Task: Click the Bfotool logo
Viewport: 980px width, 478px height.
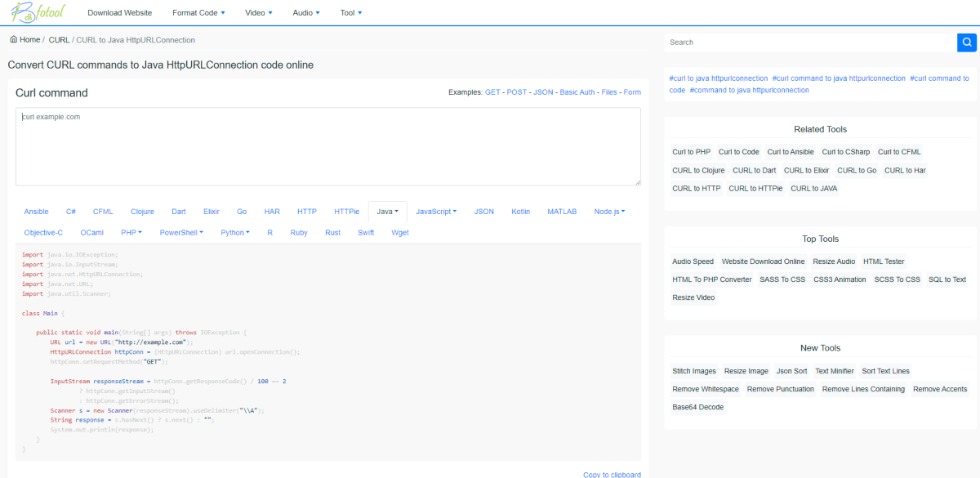Action: point(37,12)
